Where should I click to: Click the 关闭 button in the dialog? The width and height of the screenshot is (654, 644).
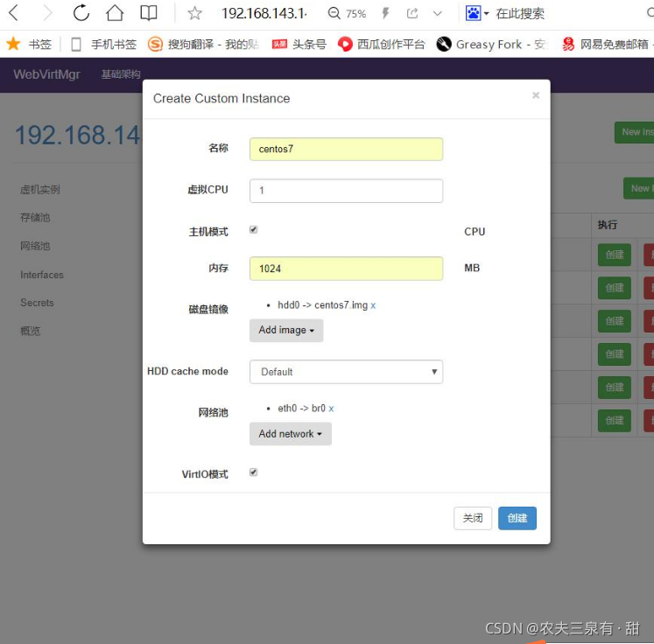473,518
